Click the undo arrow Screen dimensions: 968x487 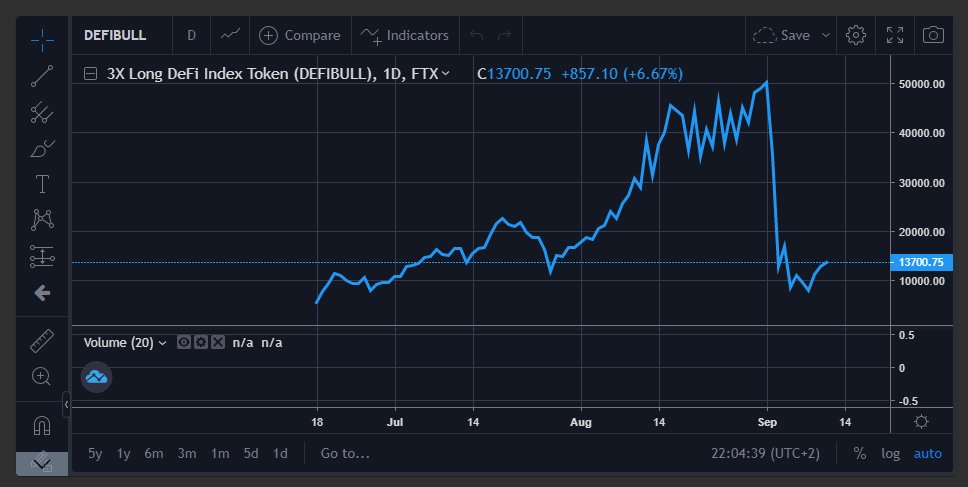click(476, 35)
